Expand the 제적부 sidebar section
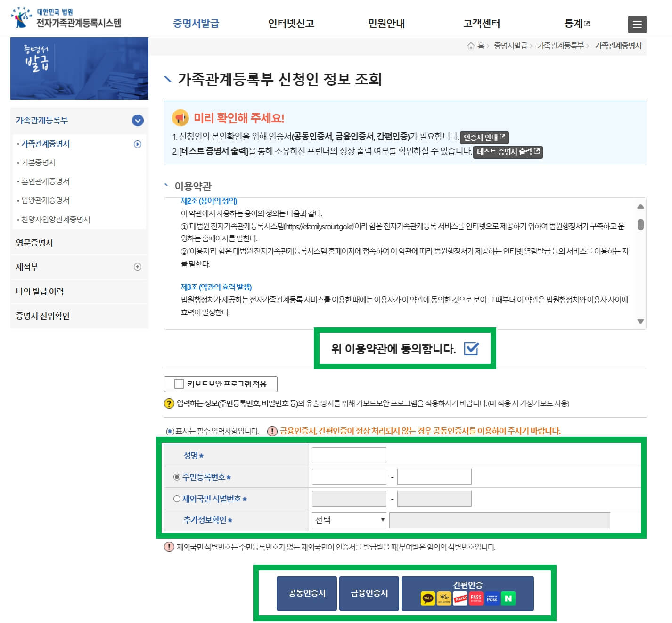 (x=137, y=267)
